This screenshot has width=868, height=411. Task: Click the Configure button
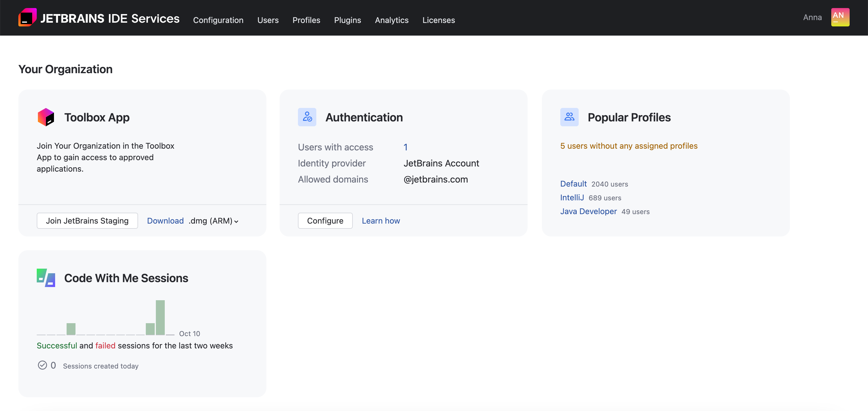click(325, 221)
